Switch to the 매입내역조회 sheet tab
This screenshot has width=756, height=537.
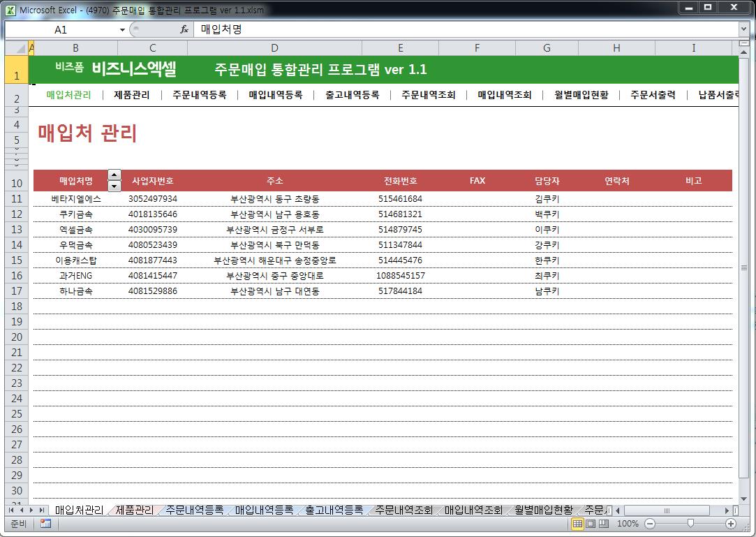coord(473,510)
